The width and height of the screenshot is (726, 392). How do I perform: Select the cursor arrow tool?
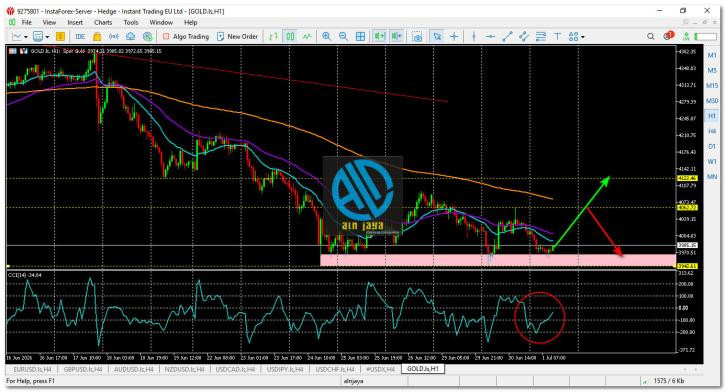pyautogui.click(x=437, y=36)
